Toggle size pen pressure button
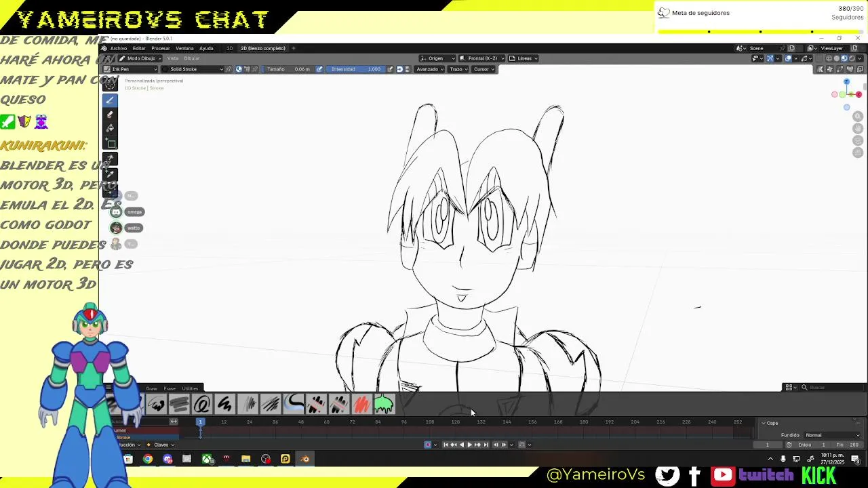This screenshot has width=868, height=488. [x=319, y=69]
